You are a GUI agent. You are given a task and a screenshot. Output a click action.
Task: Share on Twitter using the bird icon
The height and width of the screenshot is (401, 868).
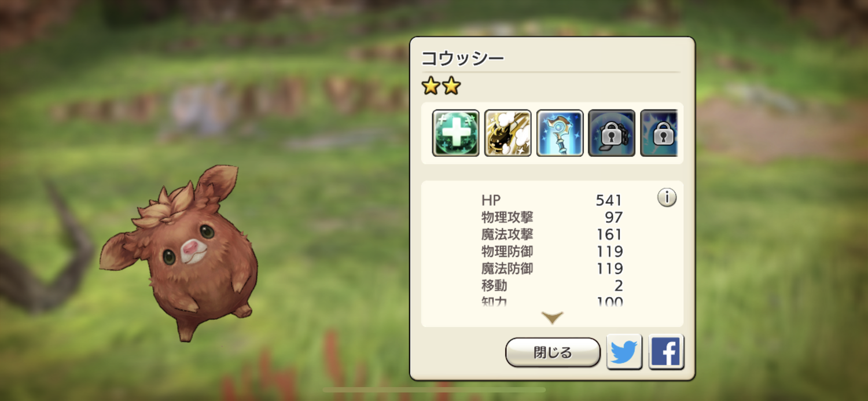(x=624, y=351)
